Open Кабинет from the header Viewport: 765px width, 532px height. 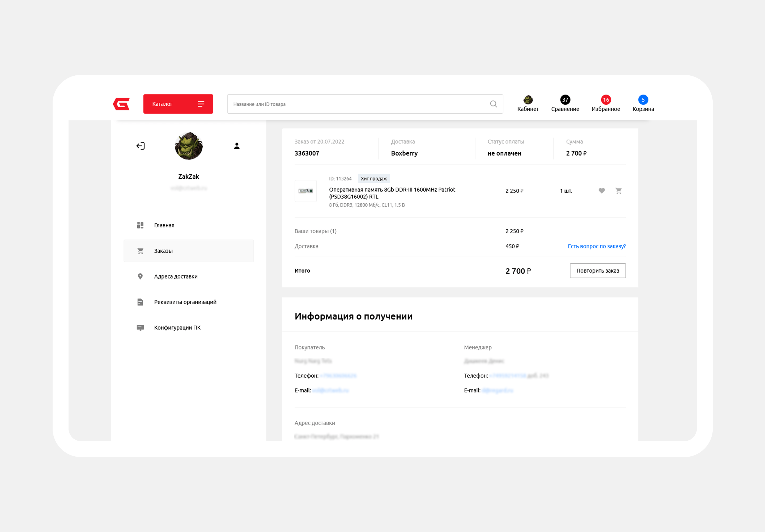coord(528,103)
